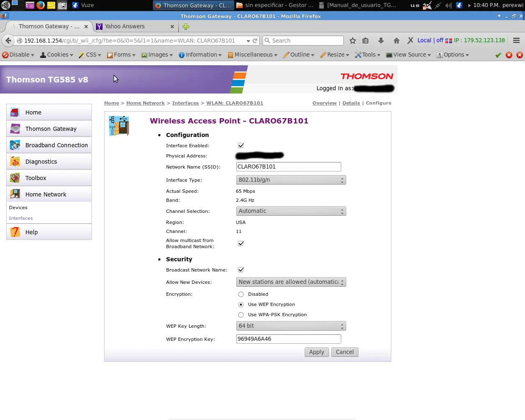
Task: Open the Channel Selection dropdown
Action: tap(291, 211)
